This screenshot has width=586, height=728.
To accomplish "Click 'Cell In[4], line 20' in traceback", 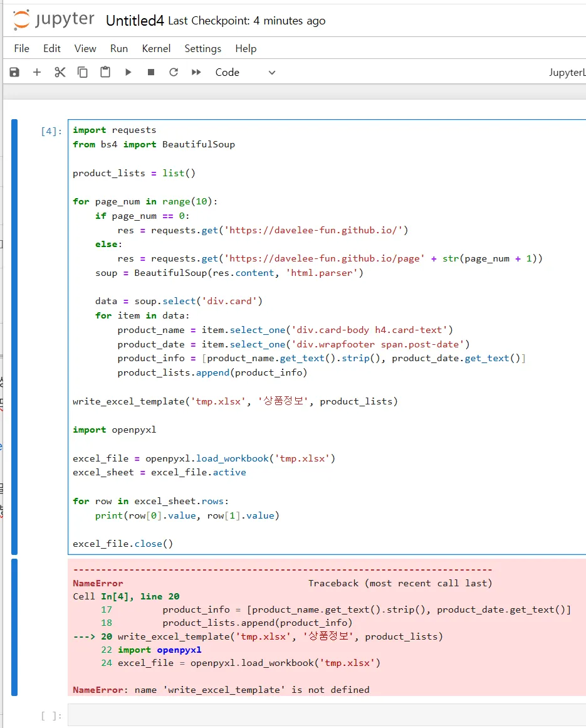I will point(126,596).
